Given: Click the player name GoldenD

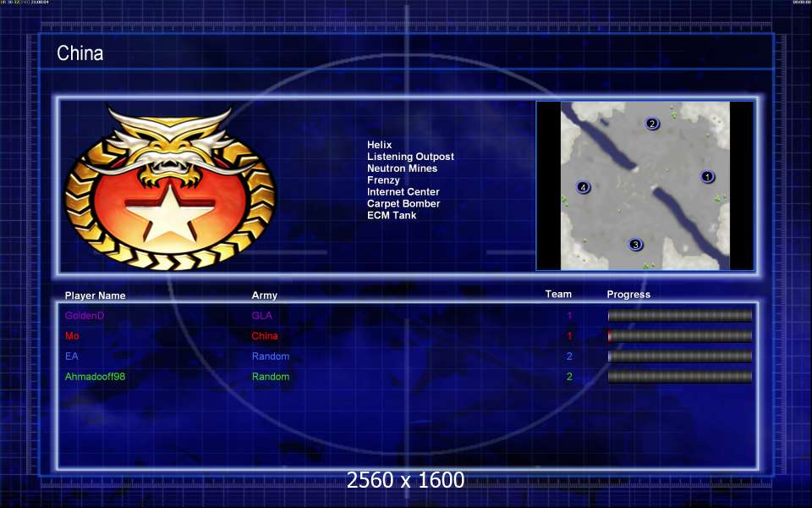Looking at the screenshot, I should 85,315.
